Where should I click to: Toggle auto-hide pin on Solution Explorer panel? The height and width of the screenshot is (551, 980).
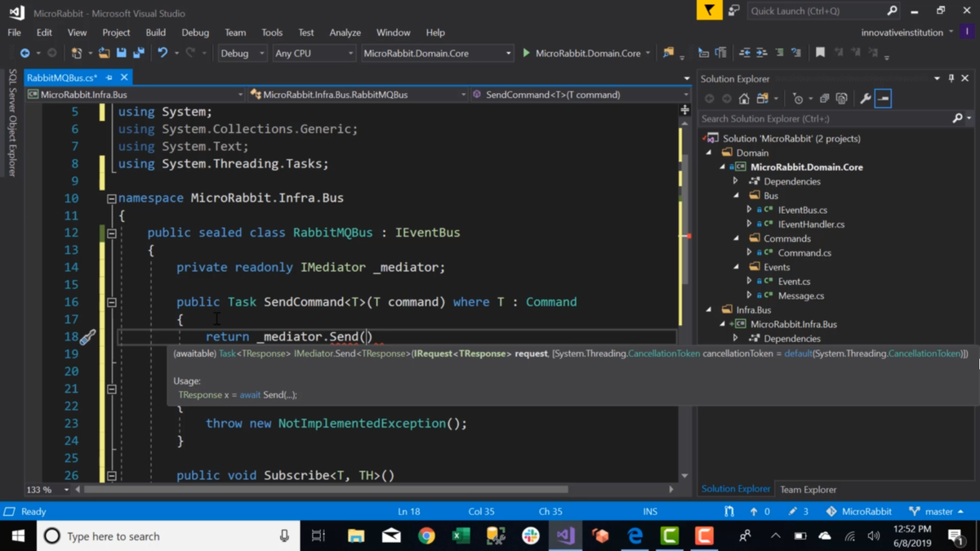pyautogui.click(x=951, y=78)
